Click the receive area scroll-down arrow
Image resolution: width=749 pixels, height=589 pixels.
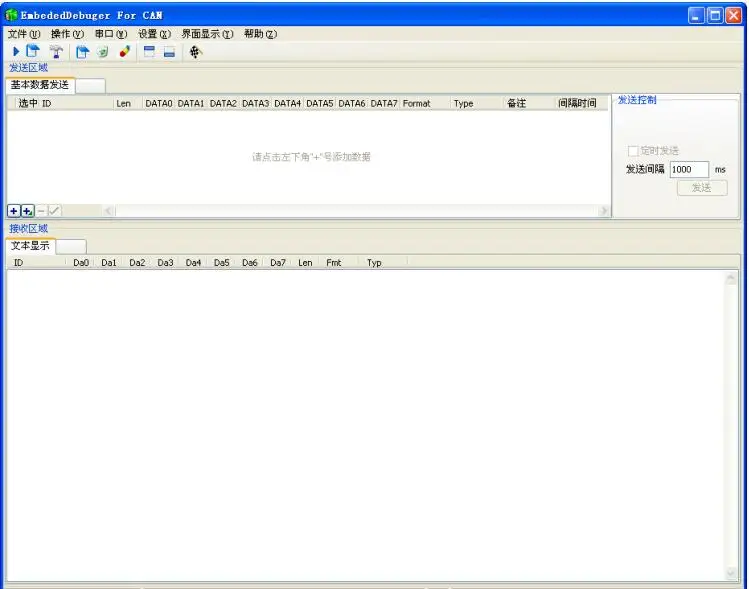(x=730, y=572)
